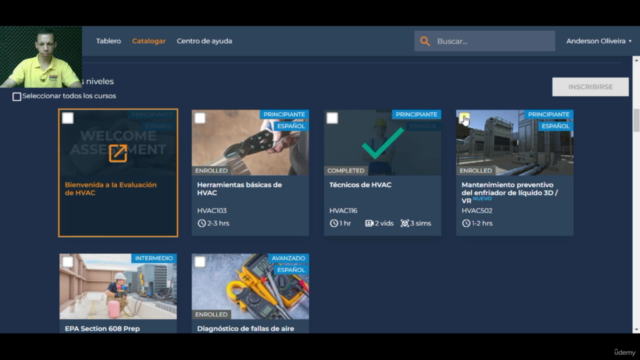This screenshot has height=360, width=640.
Task: Click course code HVAC103
Action: point(212,211)
